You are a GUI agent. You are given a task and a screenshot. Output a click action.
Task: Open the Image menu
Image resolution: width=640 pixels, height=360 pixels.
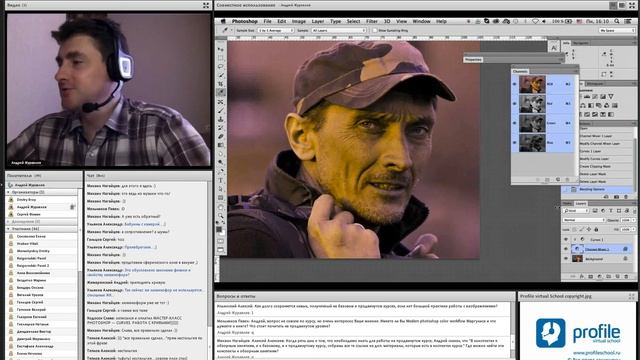pyautogui.click(x=298, y=21)
